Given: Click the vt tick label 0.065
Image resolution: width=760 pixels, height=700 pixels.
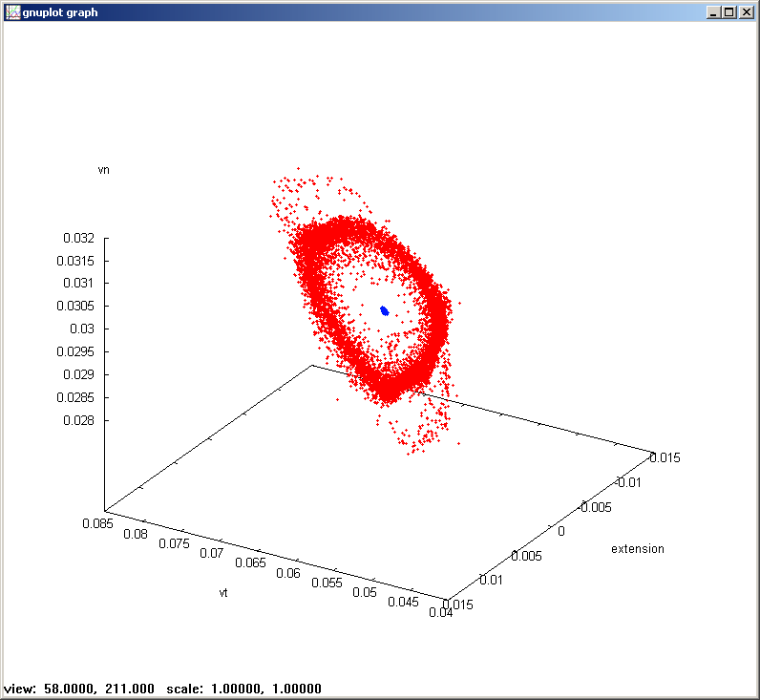Looking at the screenshot, I should 250,562.
